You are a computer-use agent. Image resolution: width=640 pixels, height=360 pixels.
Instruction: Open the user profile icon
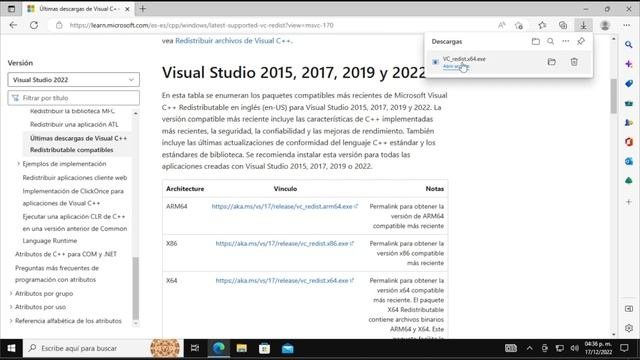(x=605, y=25)
